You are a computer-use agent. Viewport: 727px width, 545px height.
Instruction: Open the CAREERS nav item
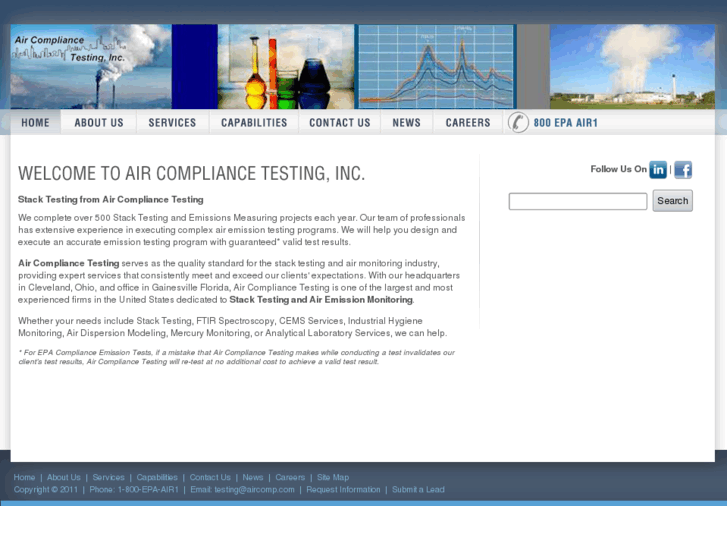pos(468,122)
